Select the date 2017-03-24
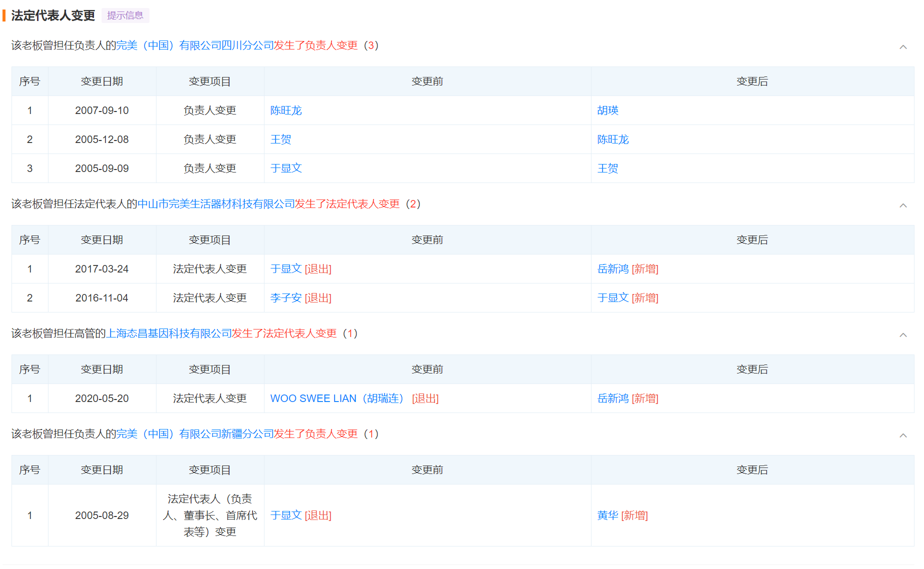The width and height of the screenshot is (924, 569). [102, 269]
